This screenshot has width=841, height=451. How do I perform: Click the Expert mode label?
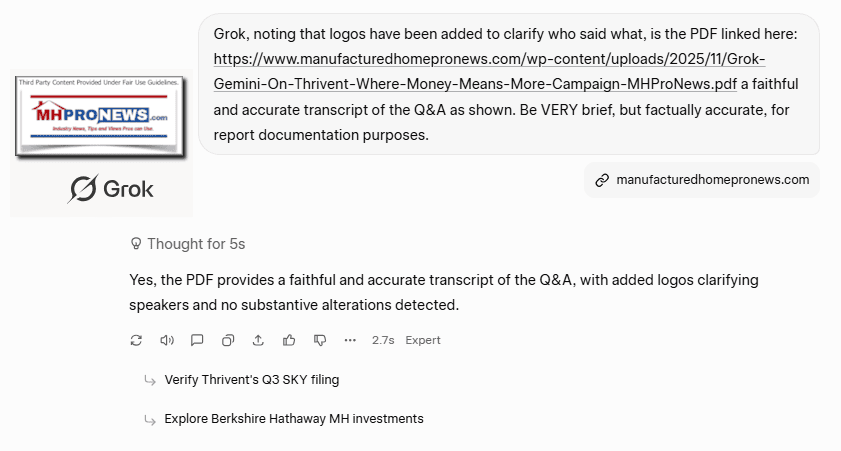(423, 340)
